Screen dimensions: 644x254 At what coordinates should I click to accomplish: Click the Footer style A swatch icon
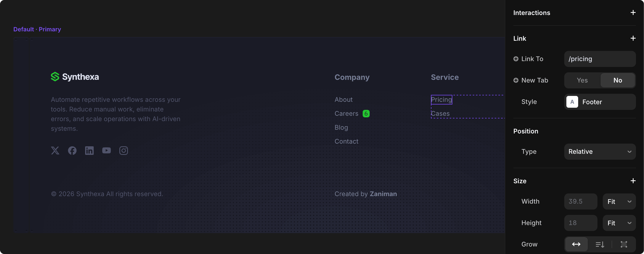point(572,102)
